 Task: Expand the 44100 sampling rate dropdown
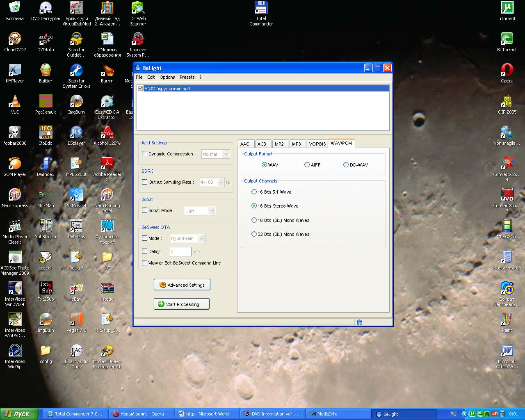click(x=221, y=182)
